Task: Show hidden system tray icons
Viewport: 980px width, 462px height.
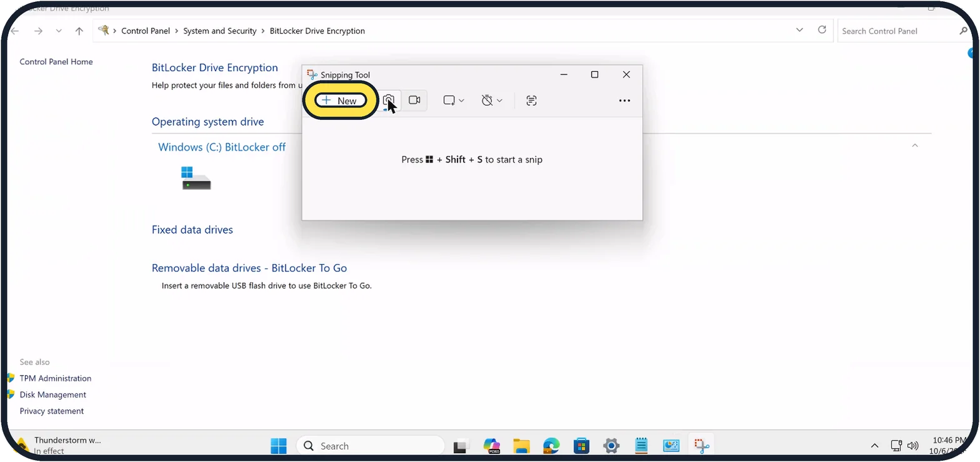Action: coord(874,446)
